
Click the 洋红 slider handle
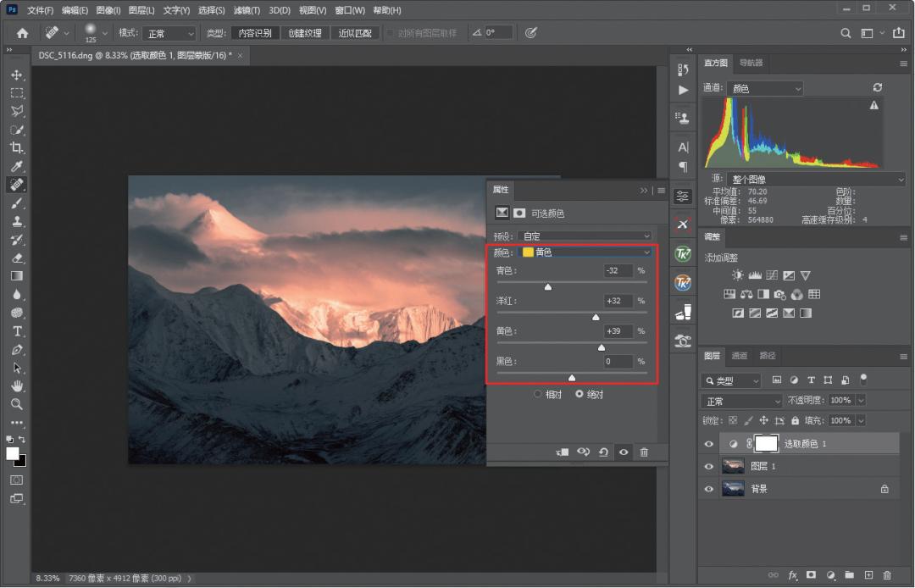596,317
